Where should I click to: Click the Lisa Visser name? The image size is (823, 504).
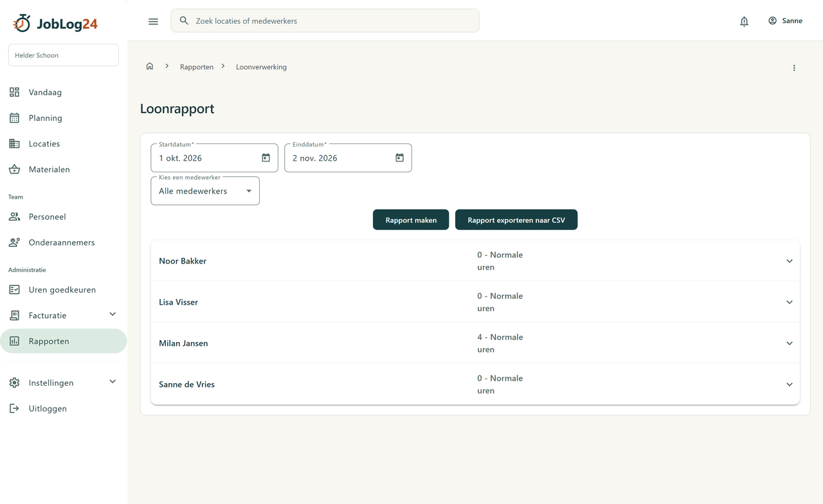pos(178,302)
